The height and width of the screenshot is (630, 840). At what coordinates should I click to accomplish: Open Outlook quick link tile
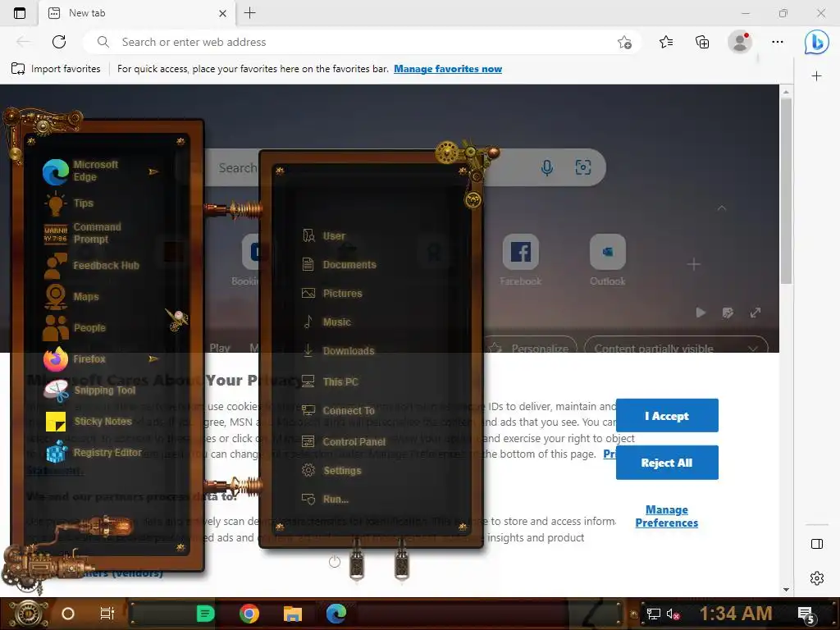click(608, 260)
